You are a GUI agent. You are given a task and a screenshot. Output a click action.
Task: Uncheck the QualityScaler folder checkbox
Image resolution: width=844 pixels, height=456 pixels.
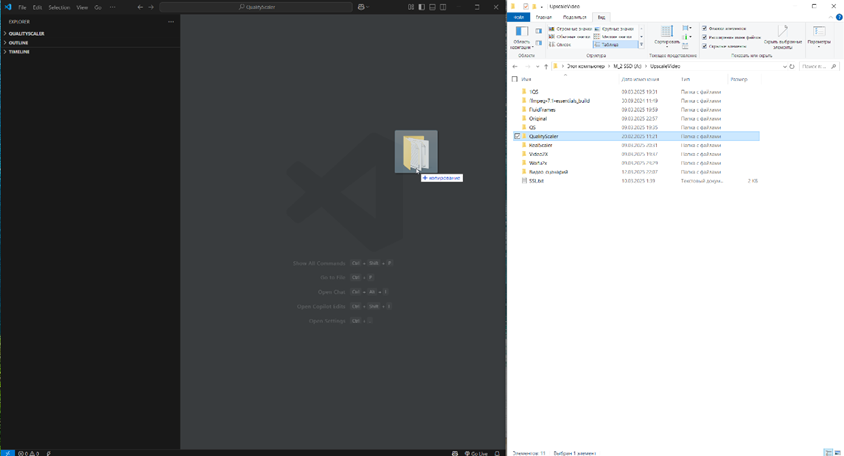517,136
